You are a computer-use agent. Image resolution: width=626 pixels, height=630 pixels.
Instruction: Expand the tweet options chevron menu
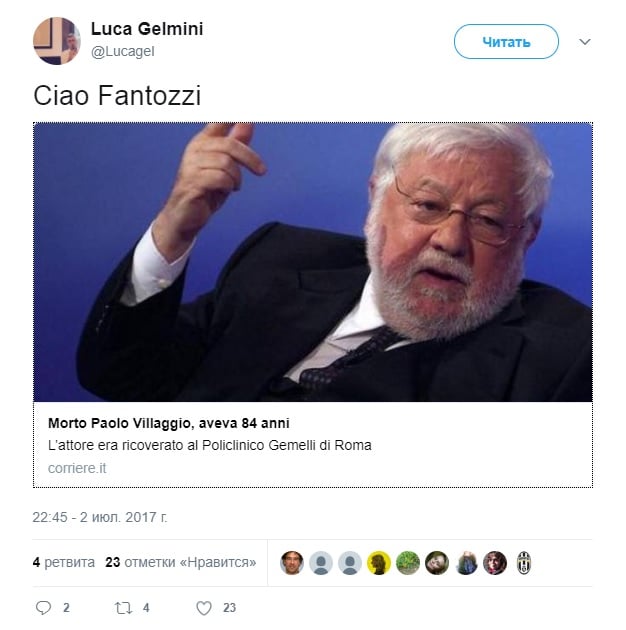(585, 42)
